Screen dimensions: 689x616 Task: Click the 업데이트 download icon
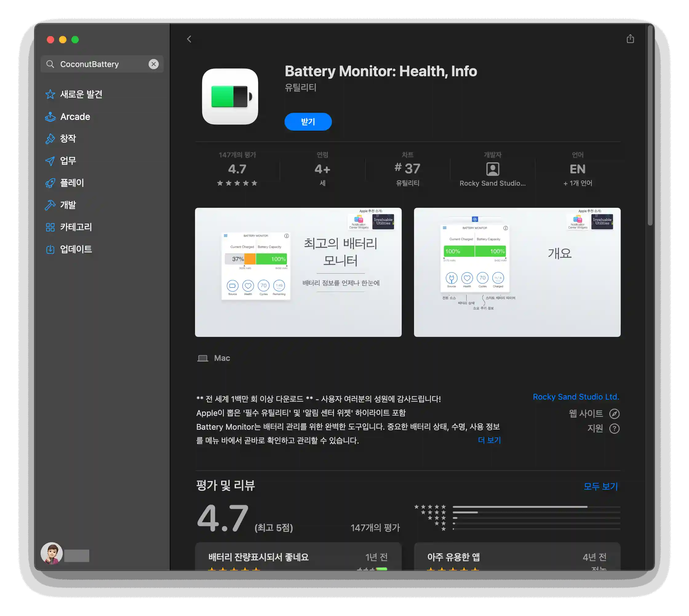(x=50, y=249)
